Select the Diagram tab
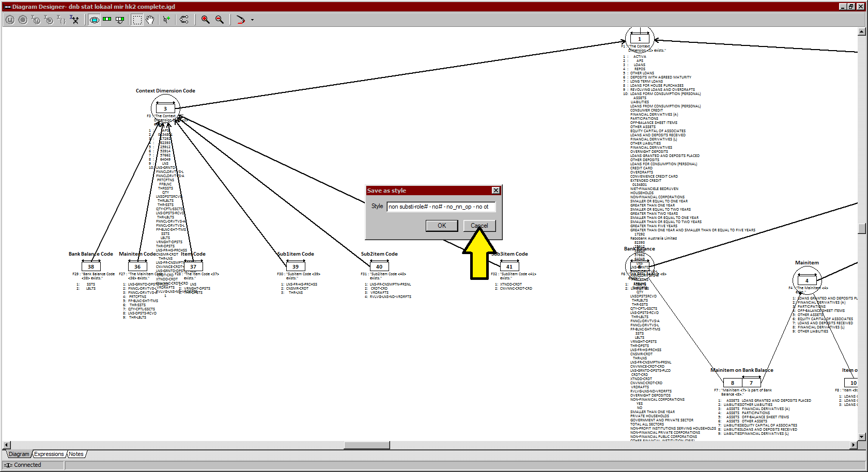The image size is (868, 472). point(19,454)
